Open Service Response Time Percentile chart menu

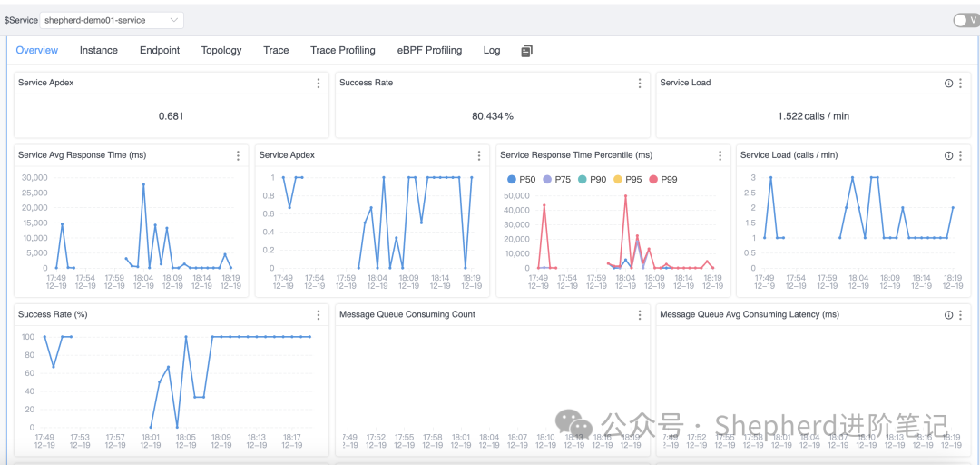(720, 156)
